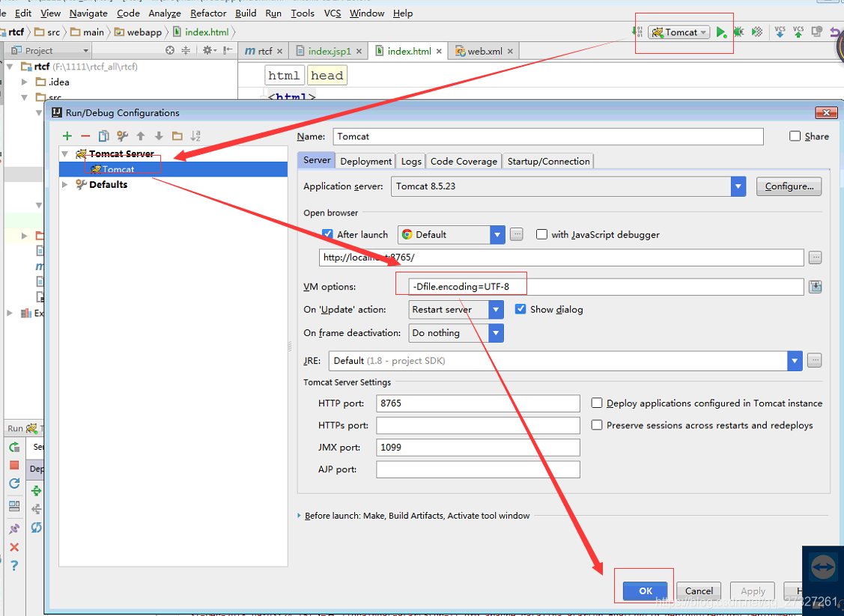The height and width of the screenshot is (616, 844).
Task: Click into the HTTP port field
Action: coord(478,403)
